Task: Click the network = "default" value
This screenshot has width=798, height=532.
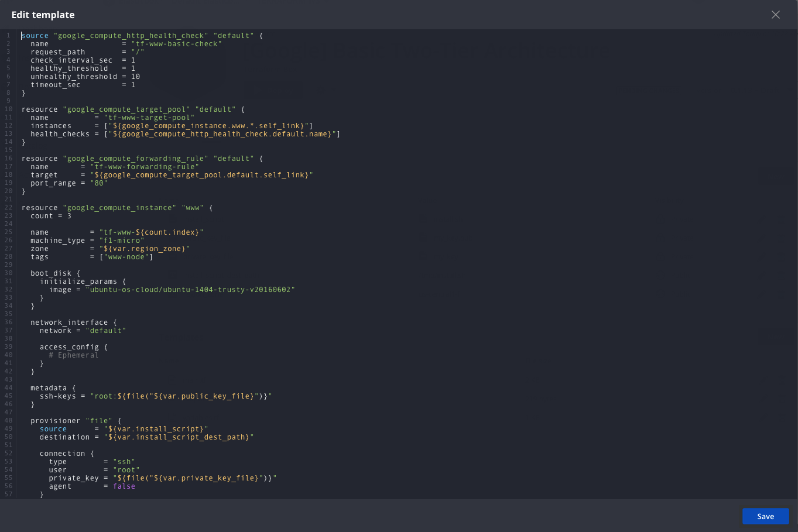Action: [105, 330]
